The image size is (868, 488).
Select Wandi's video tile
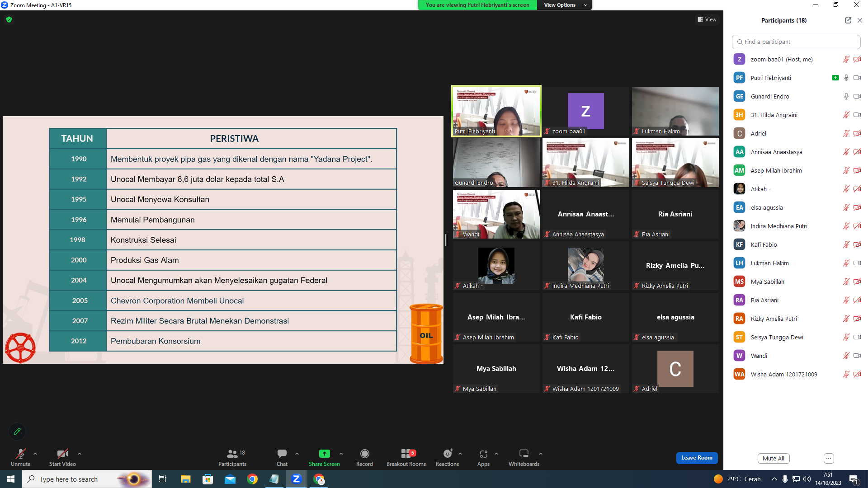[x=496, y=214]
